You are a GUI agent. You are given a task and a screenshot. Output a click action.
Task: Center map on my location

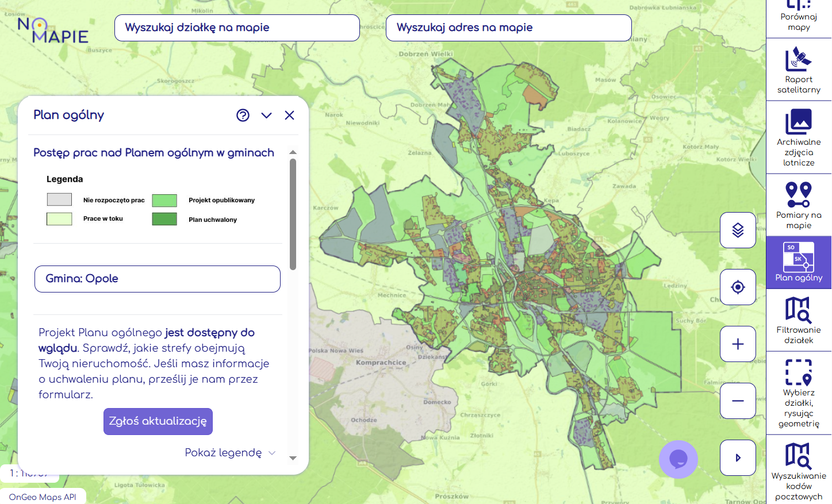click(738, 287)
